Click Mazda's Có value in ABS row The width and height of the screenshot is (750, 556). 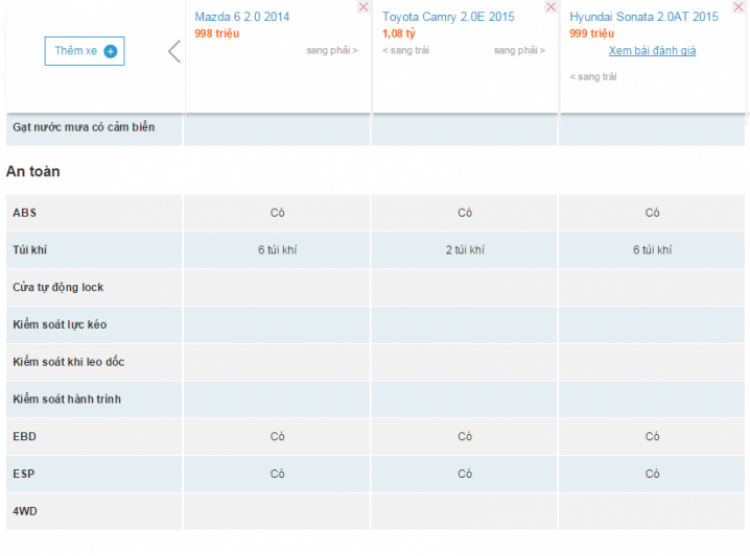pyautogui.click(x=277, y=212)
